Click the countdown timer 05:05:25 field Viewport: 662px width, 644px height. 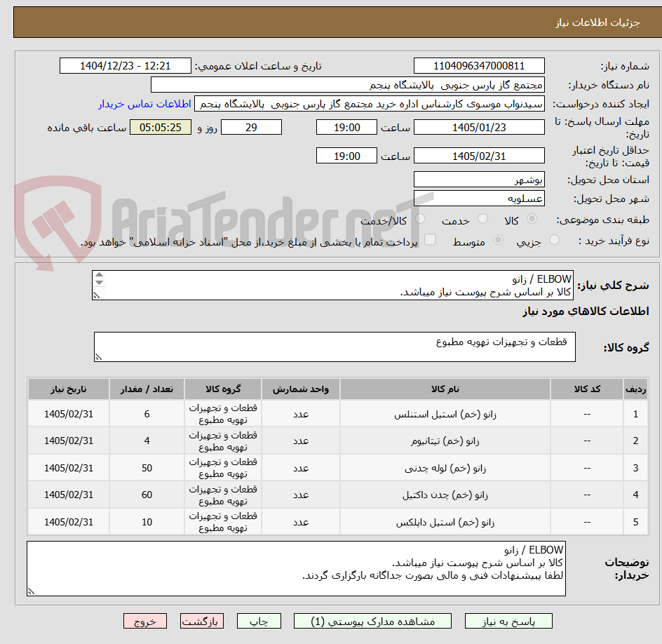161,127
